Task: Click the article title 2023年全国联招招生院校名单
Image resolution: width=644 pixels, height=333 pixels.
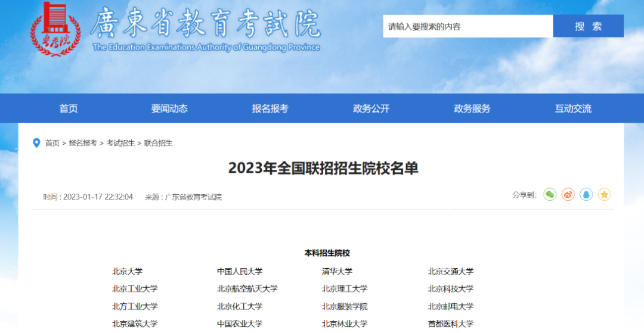Action: point(323,168)
